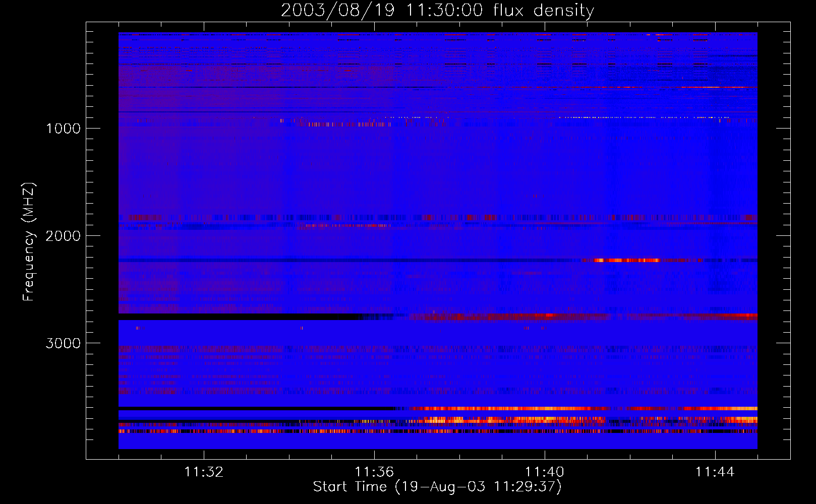Image resolution: width=816 pixels, height=504 pixels.
Task: Click the 11:32 time tick label
Action: (x=204, y=472)
